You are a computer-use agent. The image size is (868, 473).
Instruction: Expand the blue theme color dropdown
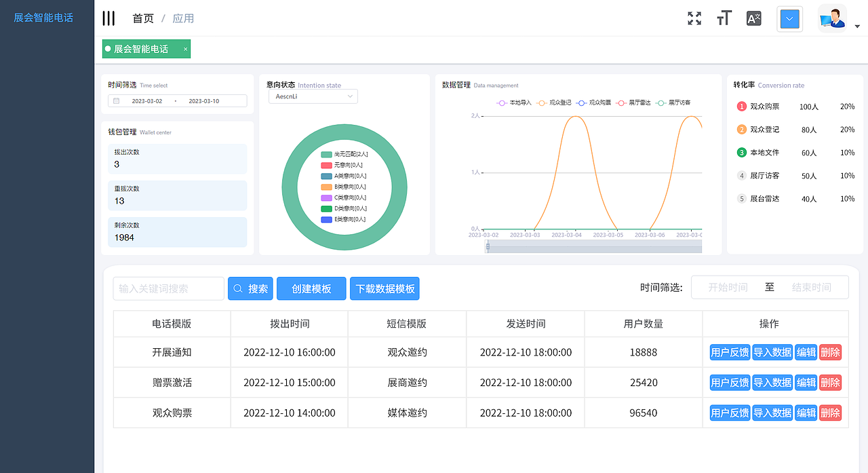[789, 20]
